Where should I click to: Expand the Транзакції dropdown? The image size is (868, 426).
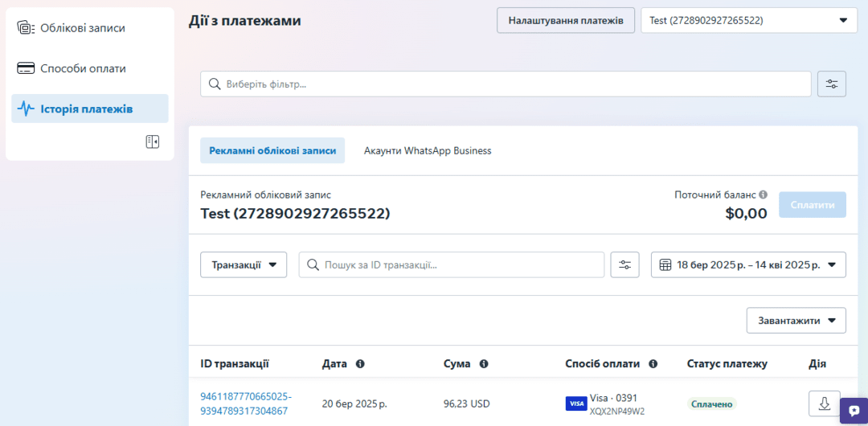244,264
